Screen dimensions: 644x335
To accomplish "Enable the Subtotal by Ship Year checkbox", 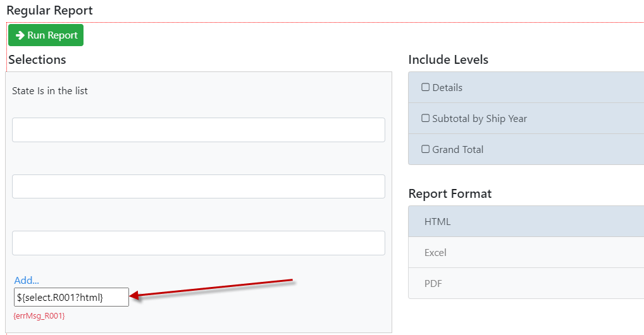I will click(x=426, y=118).
